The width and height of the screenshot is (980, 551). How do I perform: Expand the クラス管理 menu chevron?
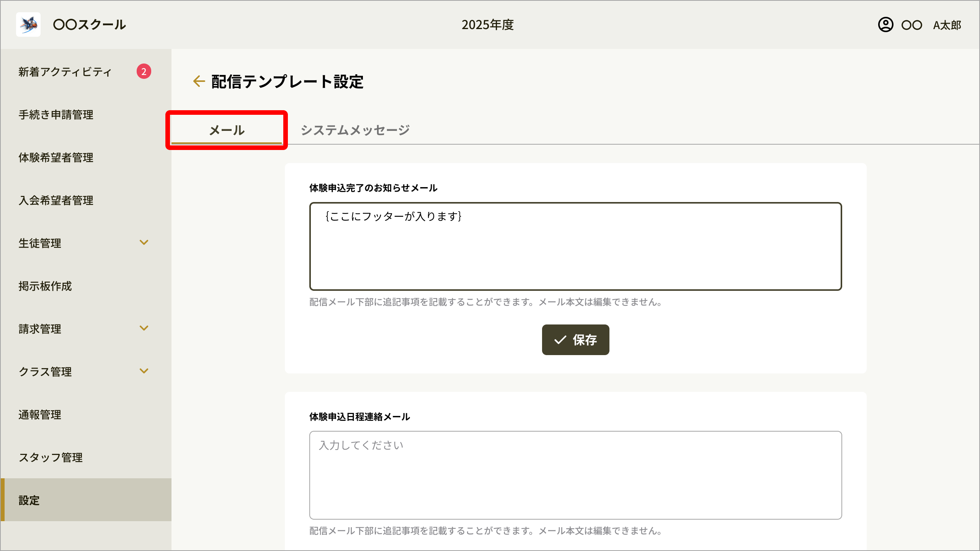144,371
